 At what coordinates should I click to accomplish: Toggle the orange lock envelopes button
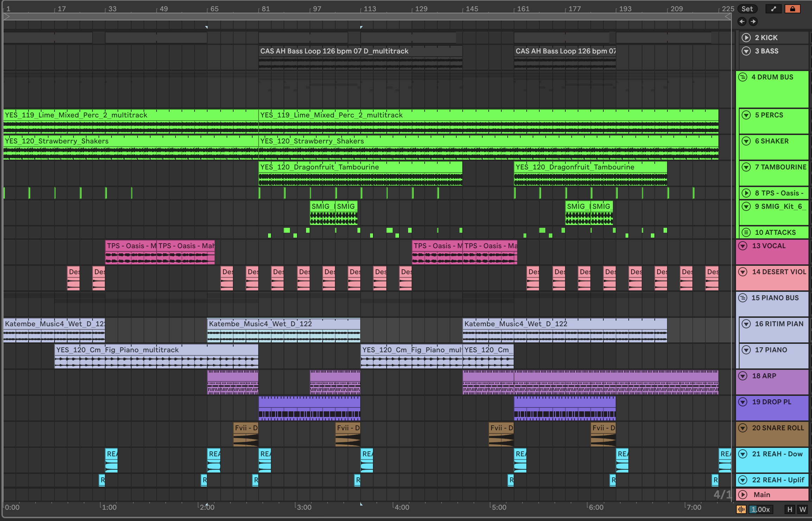coord(792,9)
